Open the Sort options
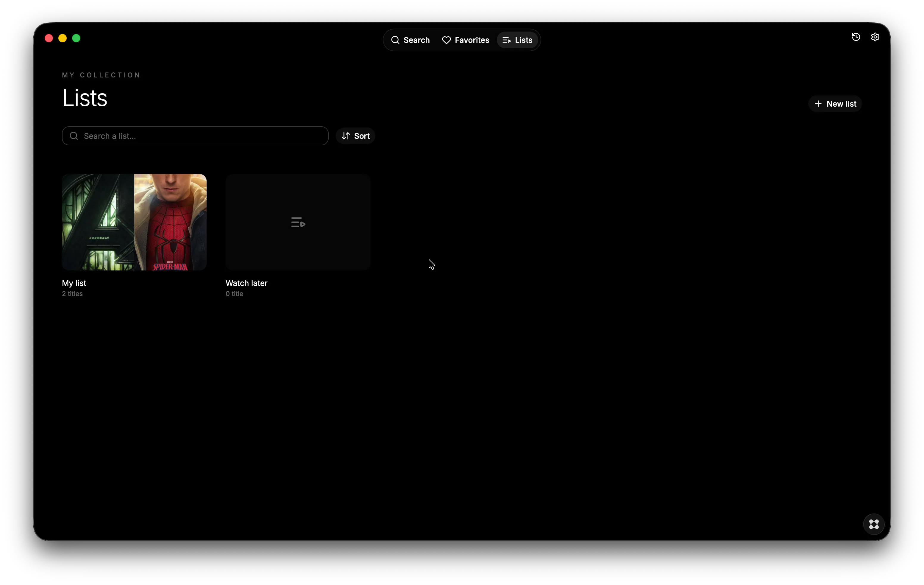Image resolution: width=924 pixels, height=585 pixels. (355, 136)
